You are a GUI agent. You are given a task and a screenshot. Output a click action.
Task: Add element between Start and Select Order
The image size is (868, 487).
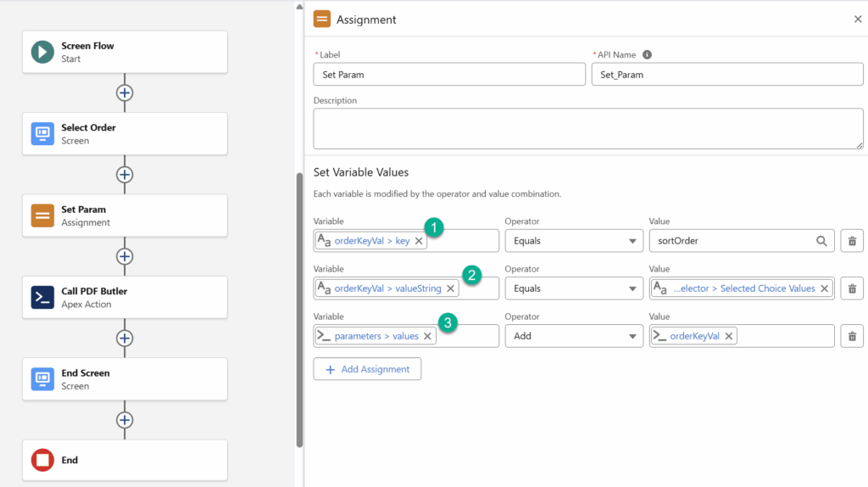[x=125, y=92]
